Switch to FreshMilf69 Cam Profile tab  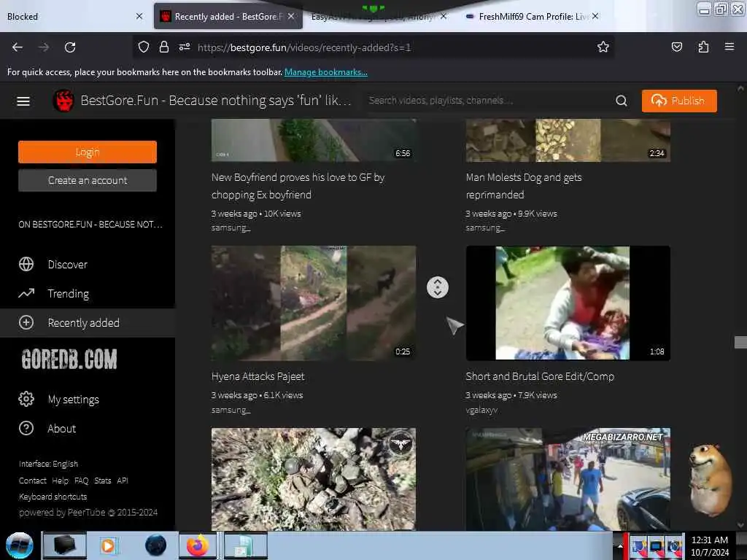click(x=530, y=16)
